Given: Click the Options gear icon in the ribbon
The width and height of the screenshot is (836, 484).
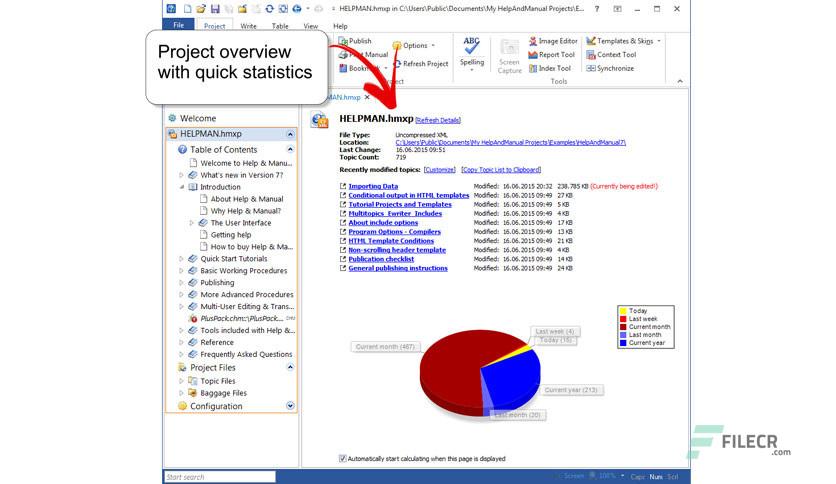Looking at the screenshot, I should (x=397, y=45).
